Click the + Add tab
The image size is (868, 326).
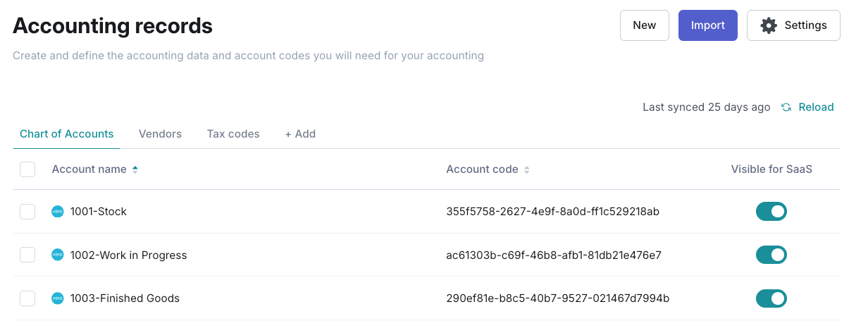coord(300,134)
